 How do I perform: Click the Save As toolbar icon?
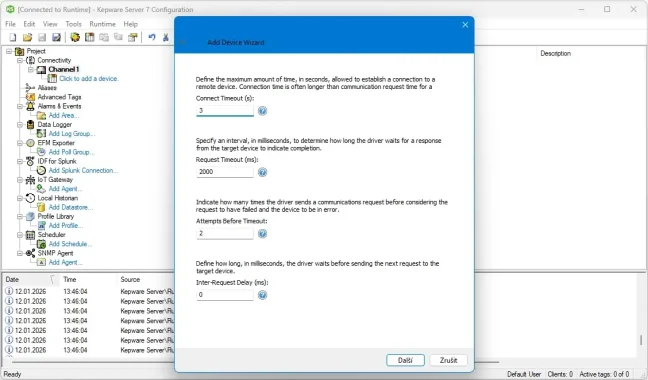tap(56, 38)
